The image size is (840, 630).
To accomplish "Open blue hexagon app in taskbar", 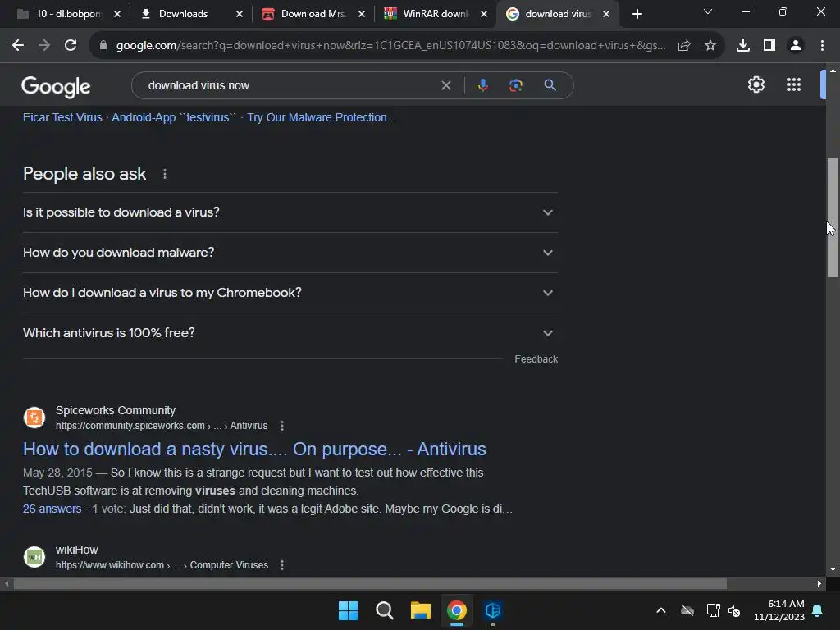I will click(x=493, y=610).
